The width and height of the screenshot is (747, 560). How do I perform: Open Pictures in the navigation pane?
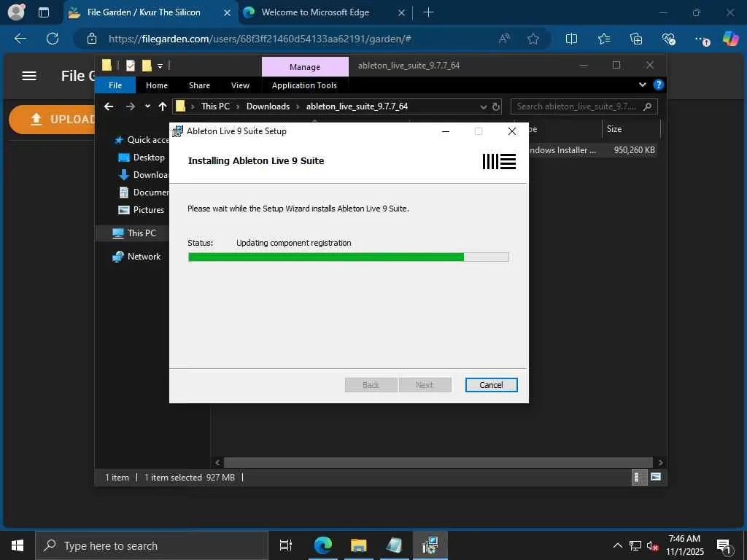pos(141,210)
